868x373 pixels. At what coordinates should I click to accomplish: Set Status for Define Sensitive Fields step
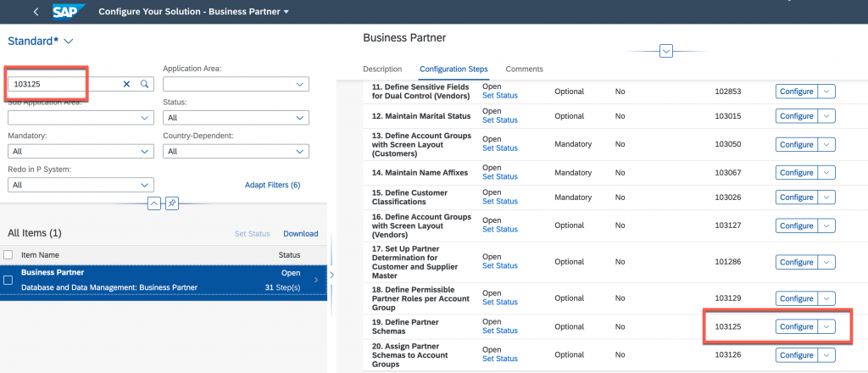click(500, 95)
